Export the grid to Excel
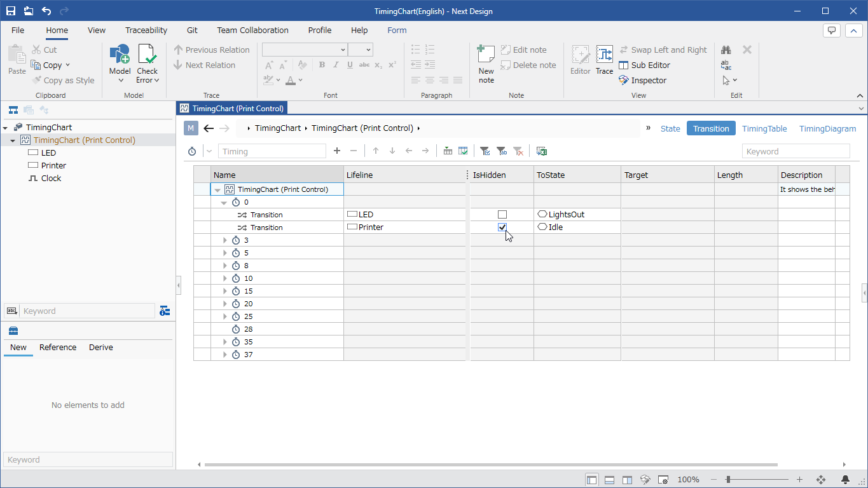Screen dimensions: 868x488 (x=542, y=151)
